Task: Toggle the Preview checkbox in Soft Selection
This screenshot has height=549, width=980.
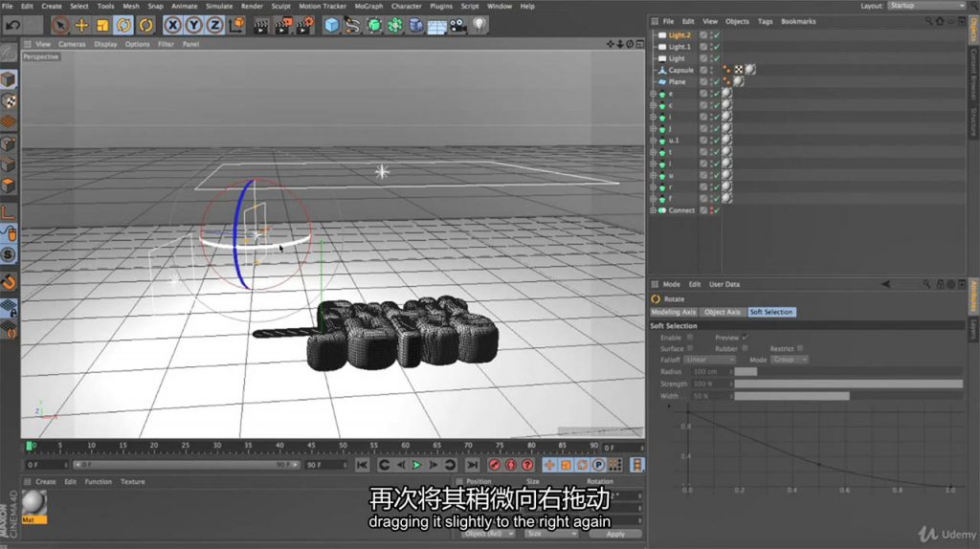Action: click(746, 338)
